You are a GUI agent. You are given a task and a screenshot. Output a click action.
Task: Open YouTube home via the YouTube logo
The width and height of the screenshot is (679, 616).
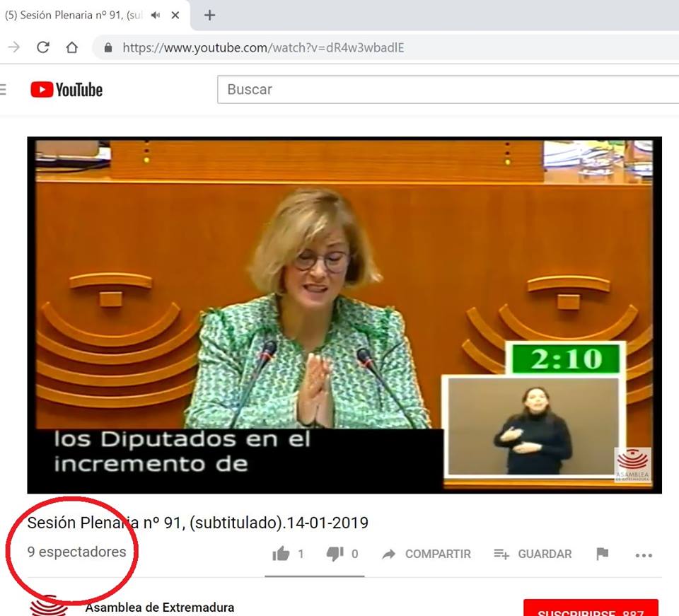pos(66,90)
